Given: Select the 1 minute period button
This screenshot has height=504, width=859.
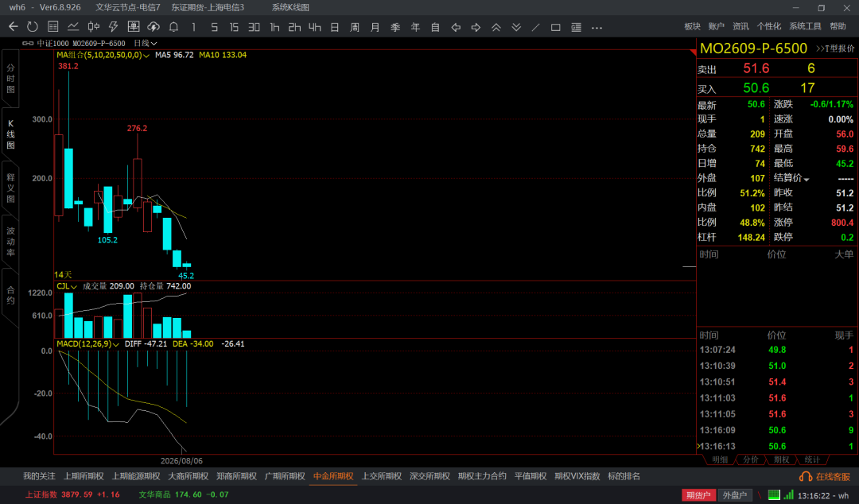Looking at the screenshot, I should [193, 27].
